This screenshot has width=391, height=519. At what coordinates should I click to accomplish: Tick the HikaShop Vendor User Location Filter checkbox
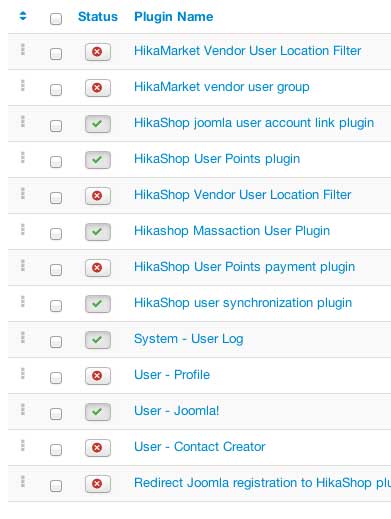point(56,198)
